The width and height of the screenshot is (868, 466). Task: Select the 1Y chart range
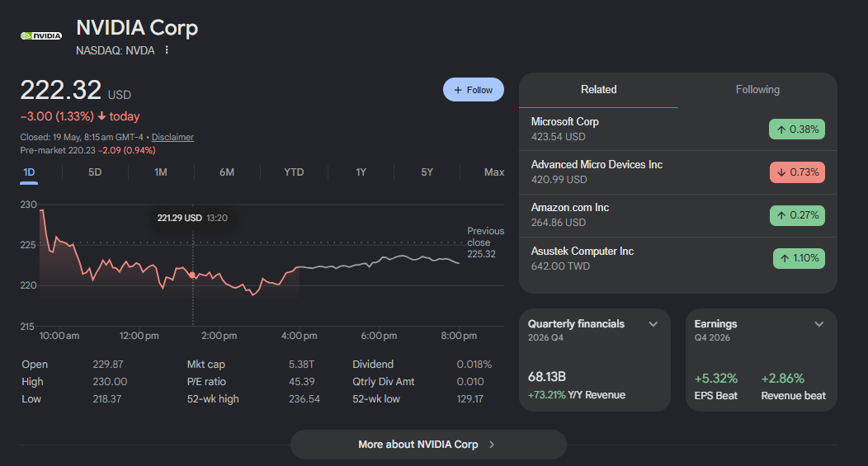pyautogui.click(x=361, y=172)
